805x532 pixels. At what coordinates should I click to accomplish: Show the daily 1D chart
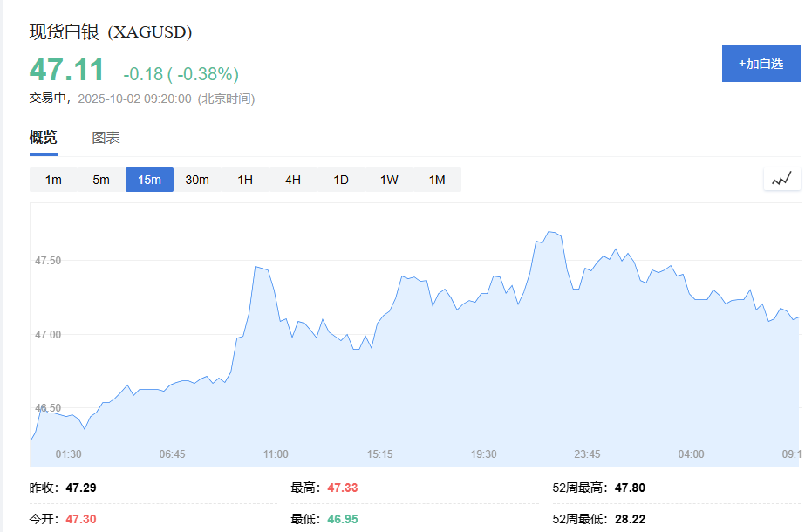(341, 180)
